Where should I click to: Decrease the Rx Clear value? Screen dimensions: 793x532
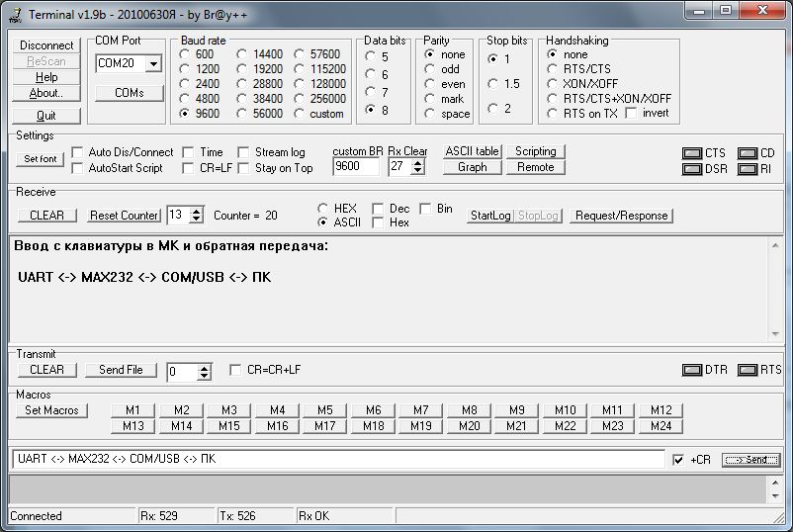pyautogui.click(x=417, y=171)
